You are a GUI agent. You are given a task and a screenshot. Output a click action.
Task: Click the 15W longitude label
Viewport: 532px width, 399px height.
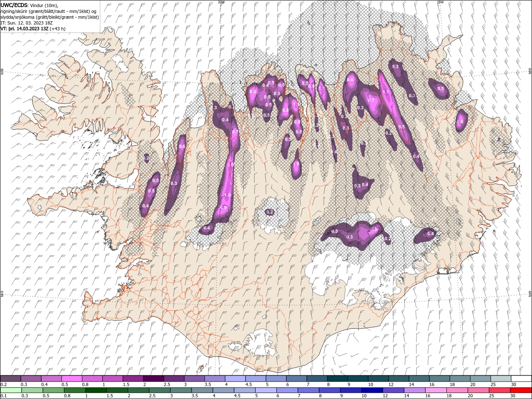[440, 2]
